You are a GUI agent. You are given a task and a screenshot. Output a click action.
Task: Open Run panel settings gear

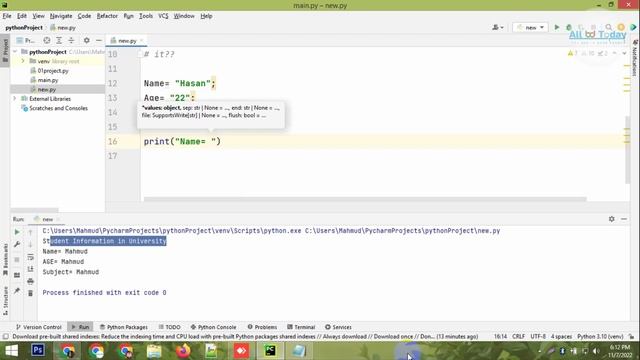(x=611, y=219)
